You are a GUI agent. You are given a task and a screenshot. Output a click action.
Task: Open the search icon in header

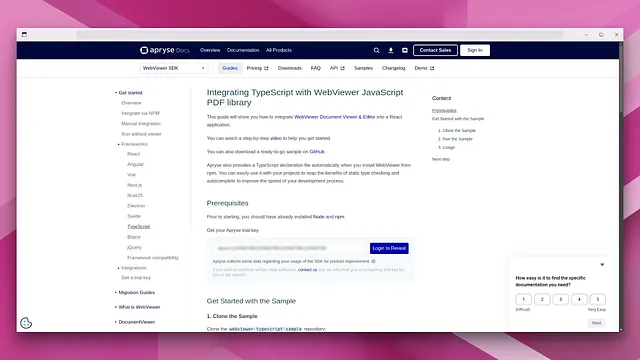[376, 50]
